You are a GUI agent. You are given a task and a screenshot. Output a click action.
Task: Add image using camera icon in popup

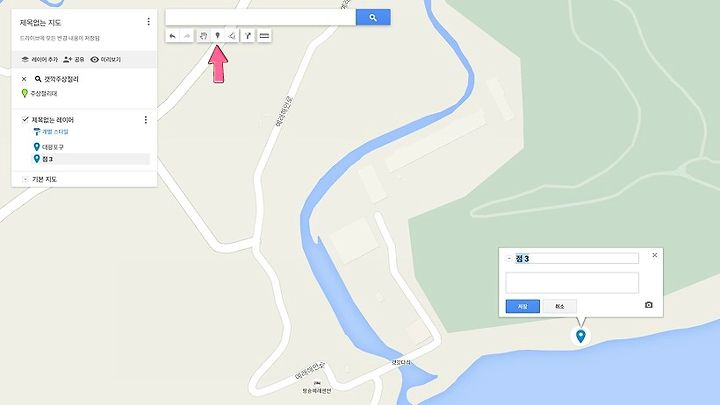tap(648, 305)
